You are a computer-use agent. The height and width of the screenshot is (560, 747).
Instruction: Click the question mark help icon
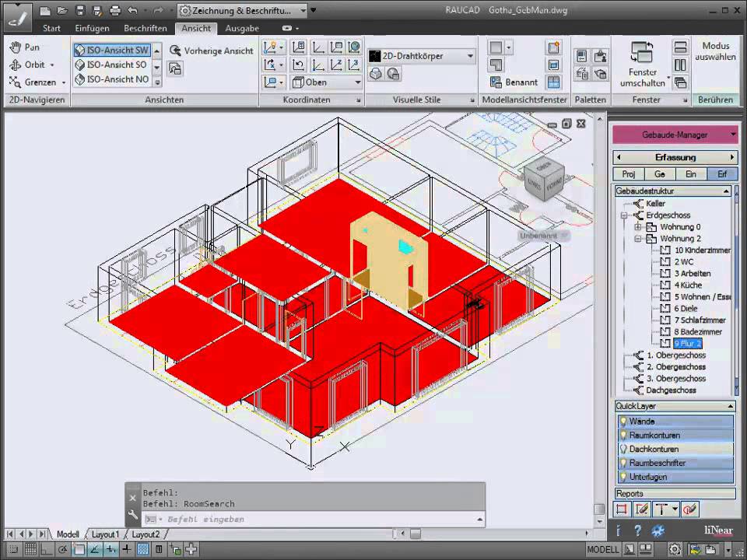pos(637,530)
